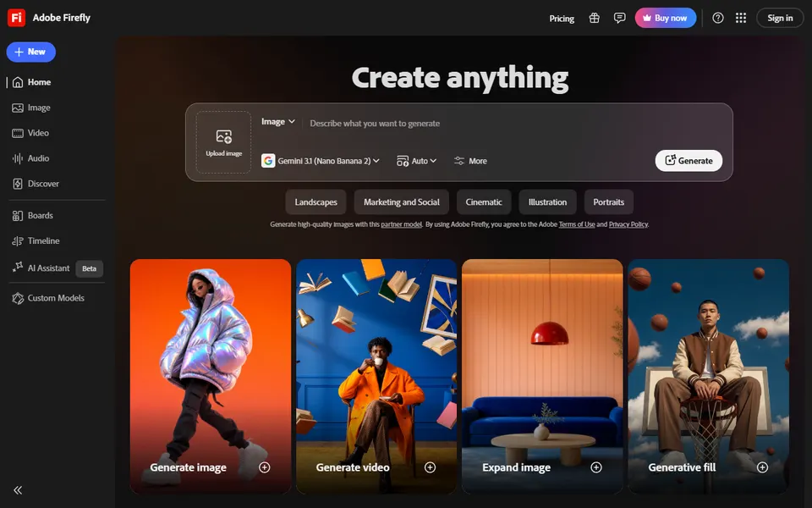
Task: Select the Cinematic style chip
Action: pyautogui.click(x=484, y=202)
